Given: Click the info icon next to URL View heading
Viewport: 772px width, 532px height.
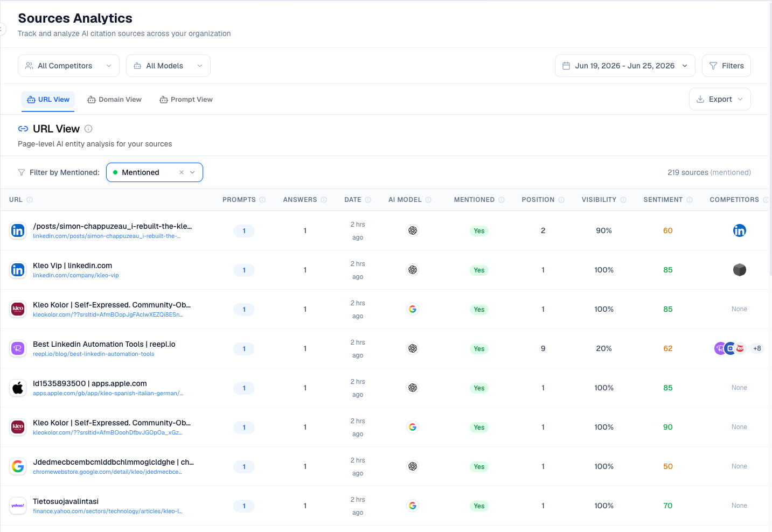Looking at the screenshot, I should [88, 129].
